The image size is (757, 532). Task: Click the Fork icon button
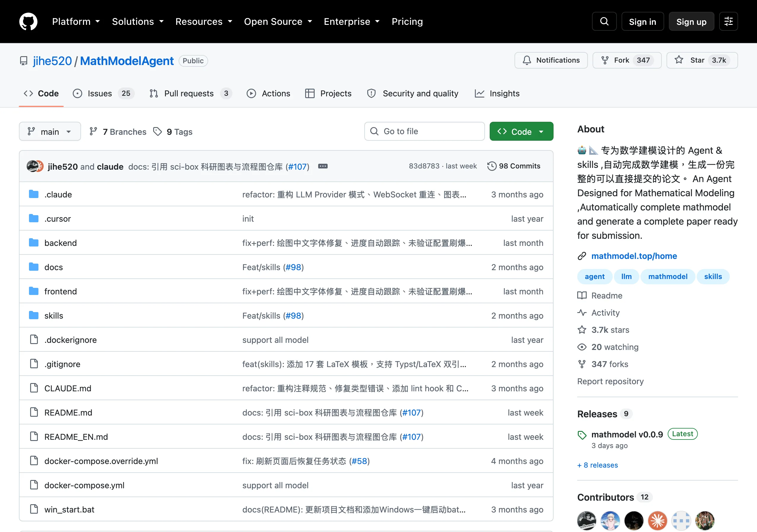click(x=605, y=60)
